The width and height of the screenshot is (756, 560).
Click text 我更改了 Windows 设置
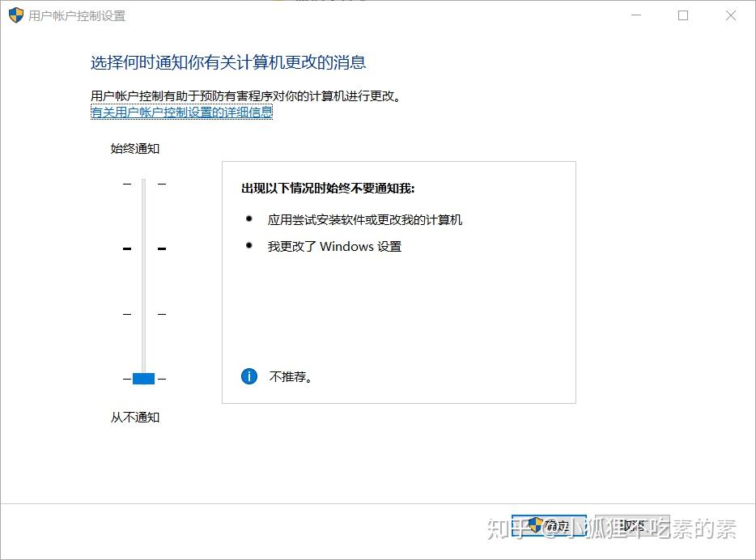(x=334, y=246)
